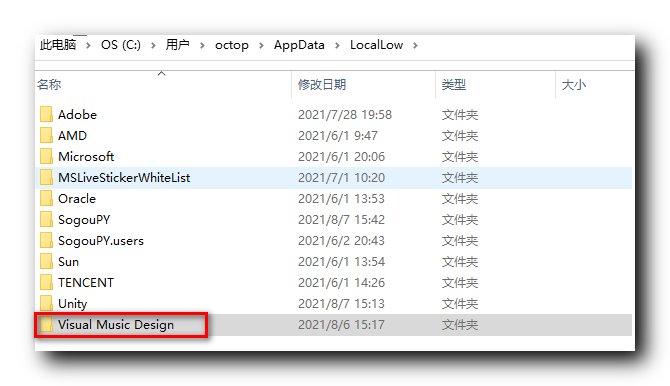The width and height of the screenshot is (670, 386).
Task: Click the date 2021/8/6 15:17
Action: pos(341,324)
